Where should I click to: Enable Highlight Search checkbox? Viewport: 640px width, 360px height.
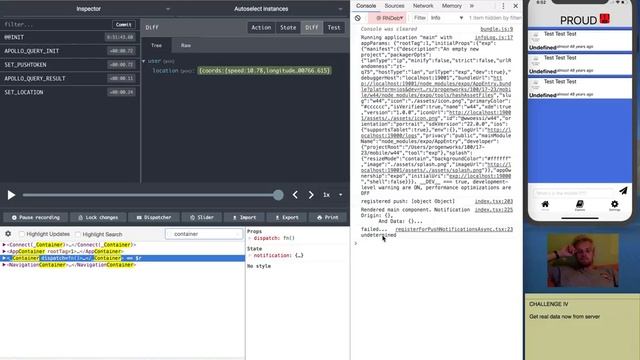coord(78,234)
